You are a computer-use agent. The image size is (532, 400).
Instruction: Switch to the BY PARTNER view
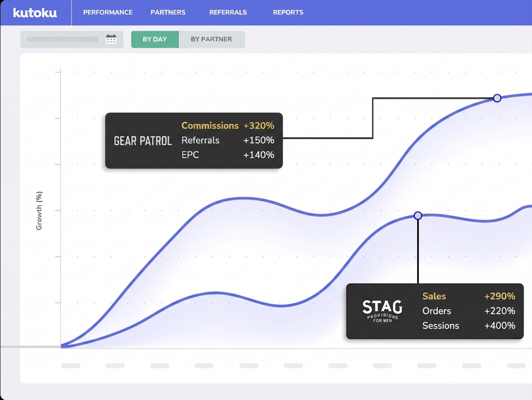coord(212,39)
